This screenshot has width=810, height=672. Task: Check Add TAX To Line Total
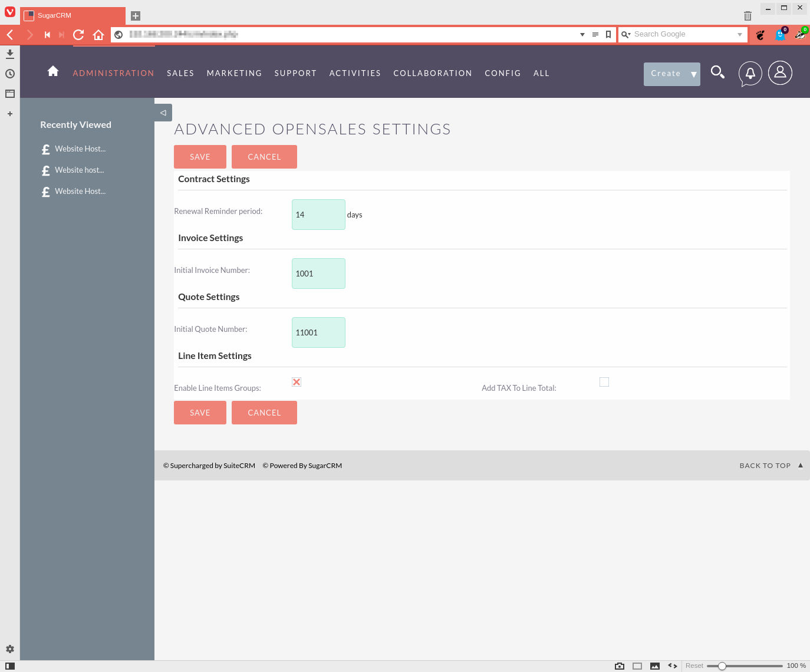click(x=604, y=382)
